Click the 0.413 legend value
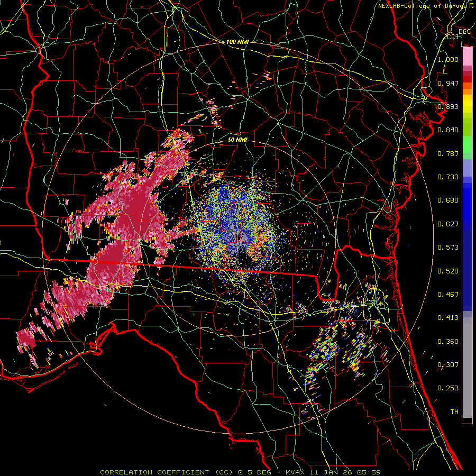 [x=448, y=318]
